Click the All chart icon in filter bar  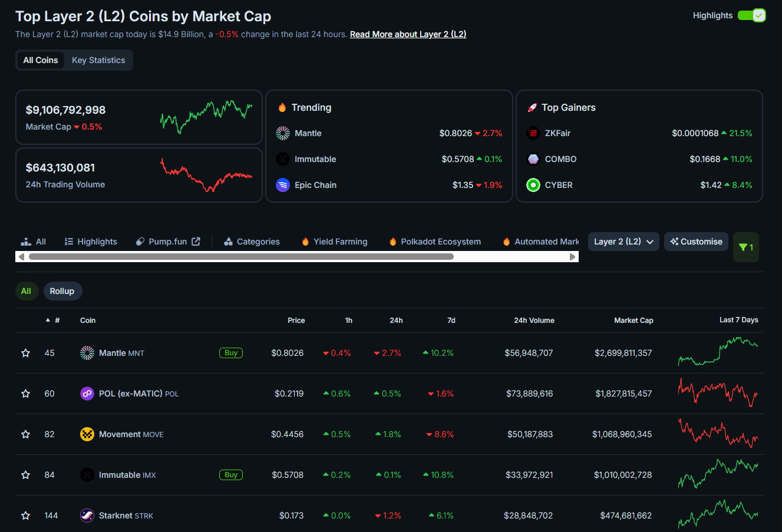(x=26, y=242)
